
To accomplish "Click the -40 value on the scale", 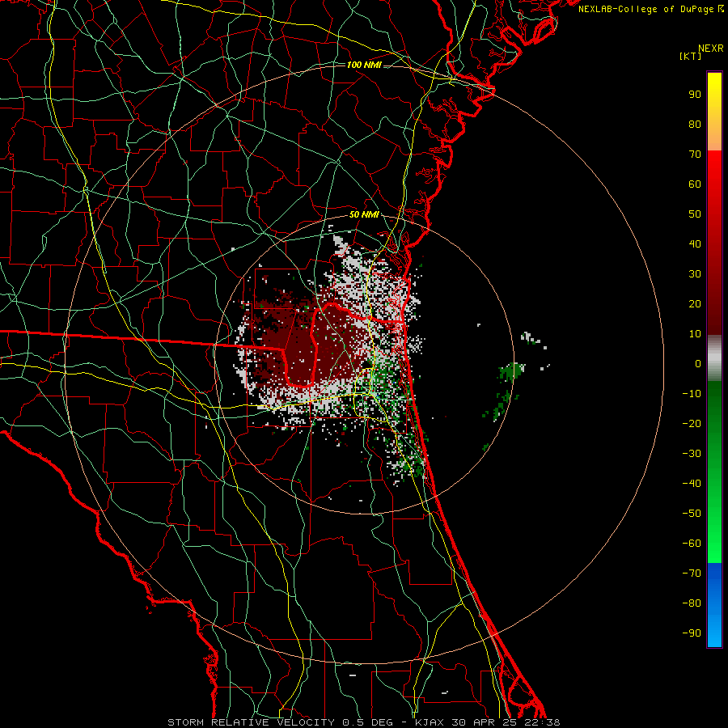I will click(692, 484).
